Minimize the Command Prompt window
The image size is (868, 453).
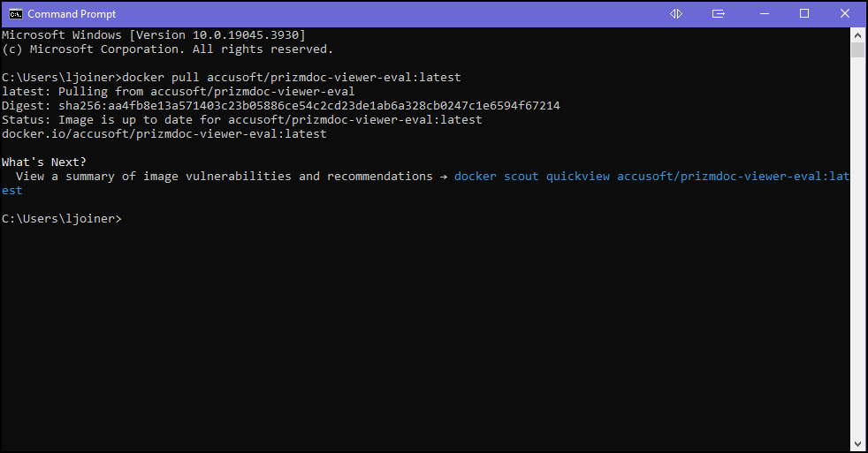coord(762,14)
